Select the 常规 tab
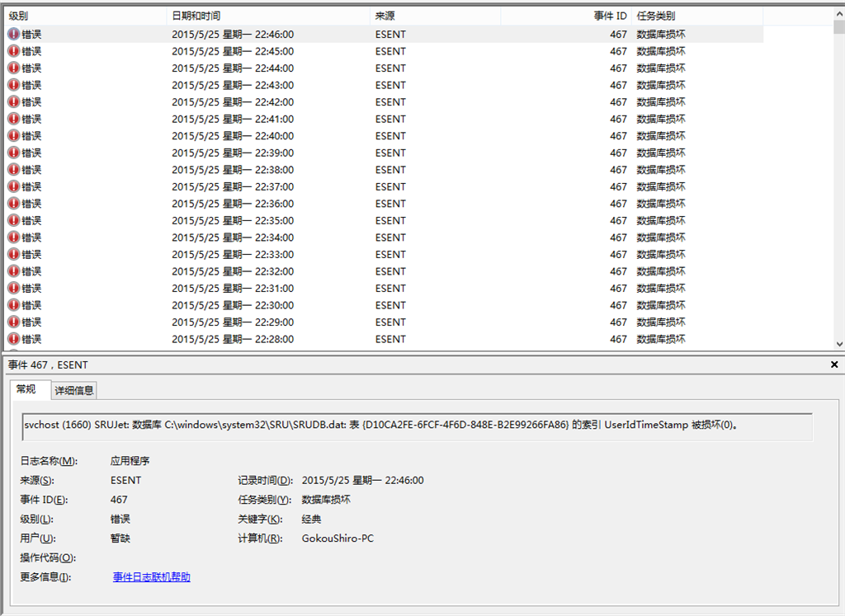Image resolution: width=845 pixels, height=616 pixels. (29, 390)
